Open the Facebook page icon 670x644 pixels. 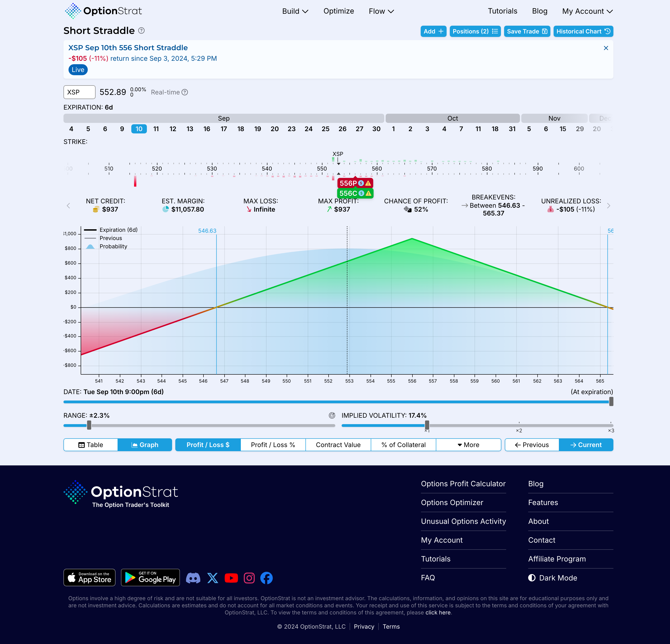pos(266,578)
